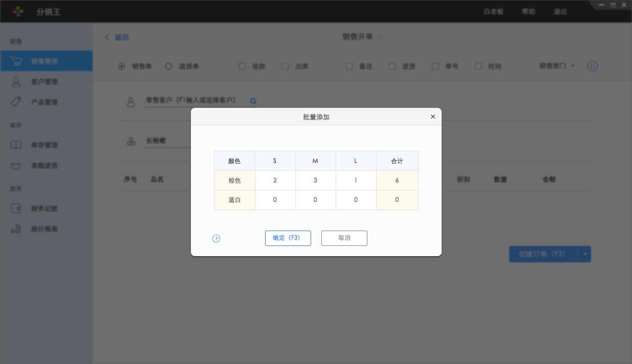The width and height of the screenshot is (632, 364).
Task: Confirm with the 确定 (F3) button
Action: 288,238
